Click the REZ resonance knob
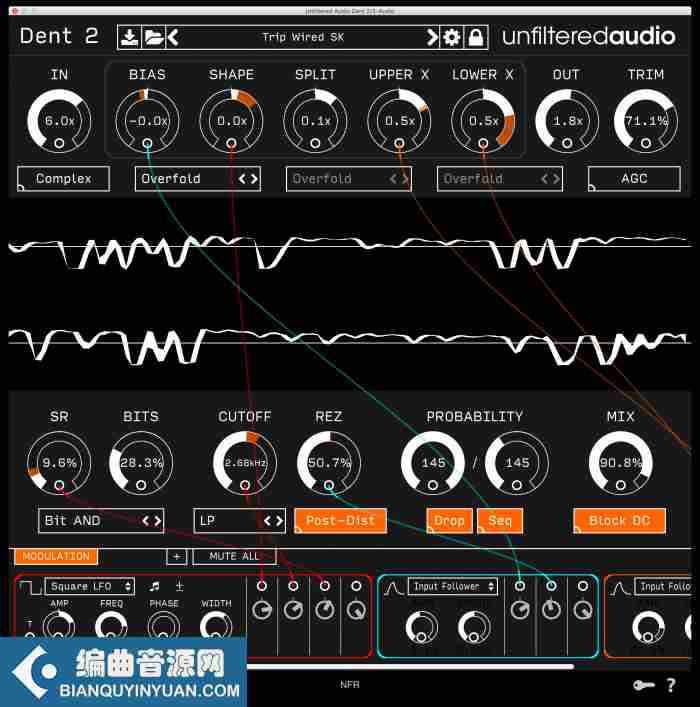 tap(329, 463)
